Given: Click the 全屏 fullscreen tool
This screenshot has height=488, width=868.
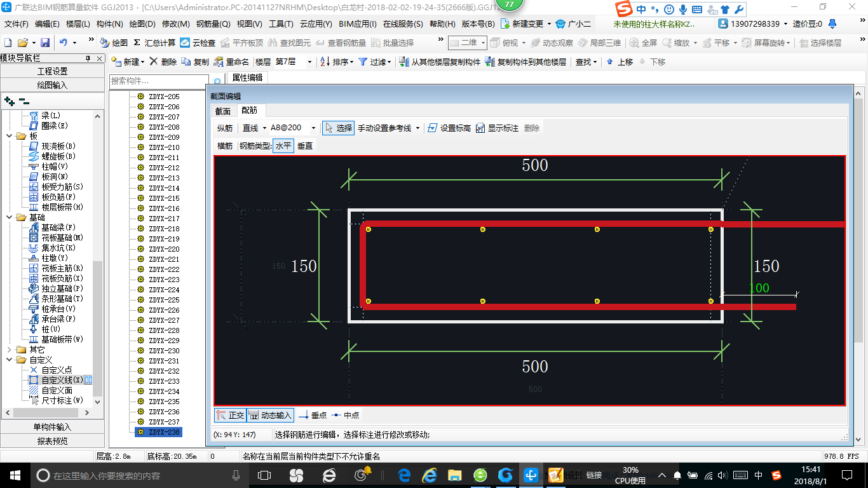Looking at the screenshot, I should pos(643,43).
